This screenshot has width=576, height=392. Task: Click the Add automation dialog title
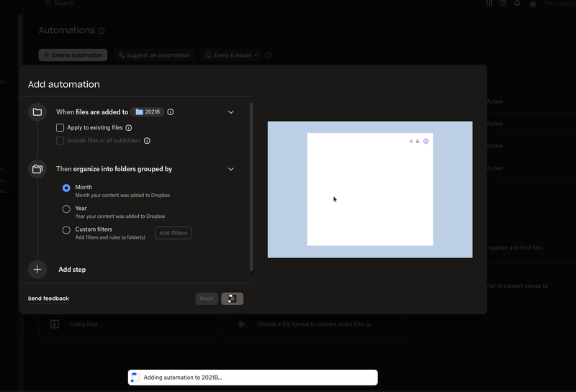[x=64, y=84]
